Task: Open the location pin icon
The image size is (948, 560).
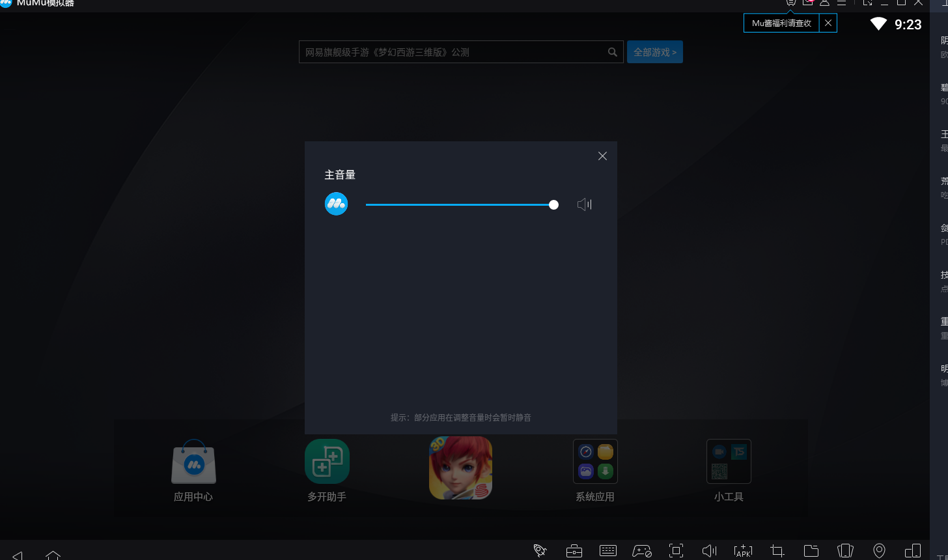Action: (879, 551)
